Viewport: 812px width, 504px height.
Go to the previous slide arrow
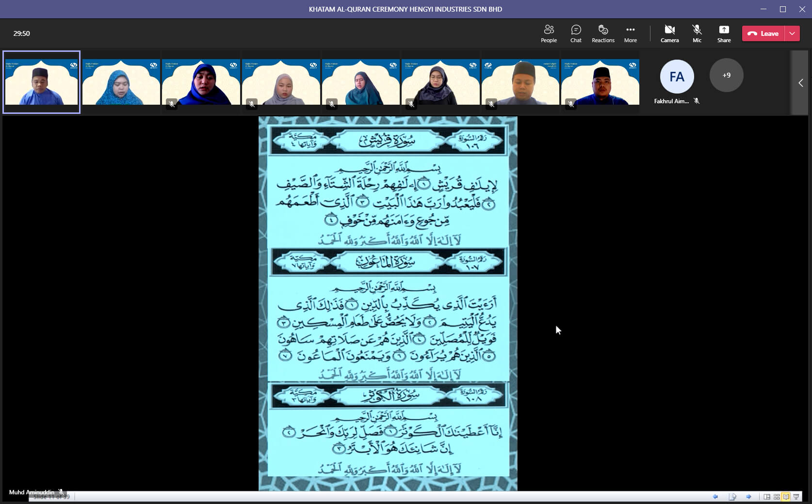(715, 497)
